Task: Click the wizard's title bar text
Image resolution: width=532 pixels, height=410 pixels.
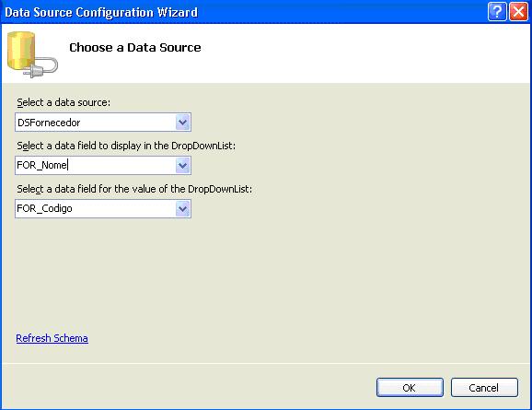Action: 101,12
